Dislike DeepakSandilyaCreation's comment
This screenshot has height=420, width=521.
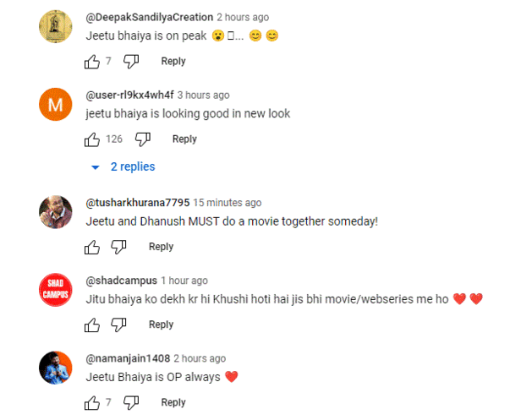tap(131, 61)
